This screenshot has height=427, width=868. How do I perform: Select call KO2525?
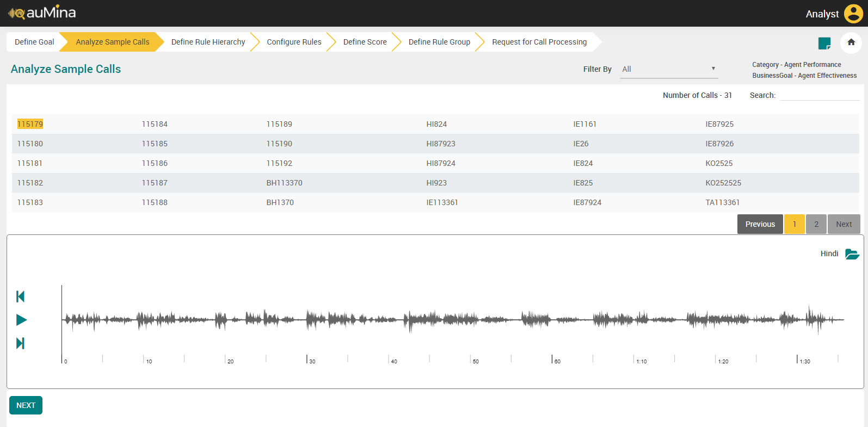point(719,163)
